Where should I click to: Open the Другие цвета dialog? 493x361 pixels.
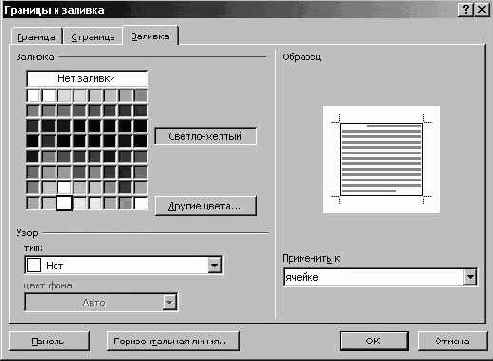(206, 206)
